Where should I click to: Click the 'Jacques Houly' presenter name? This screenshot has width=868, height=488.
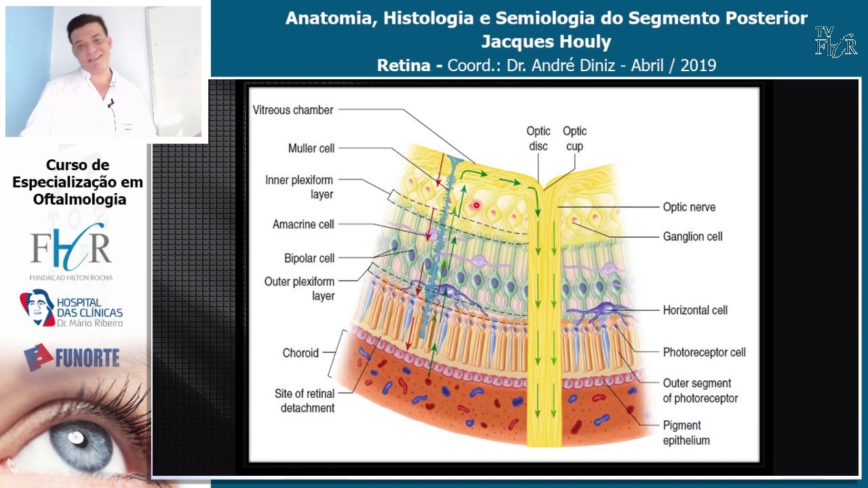(546, 42)
